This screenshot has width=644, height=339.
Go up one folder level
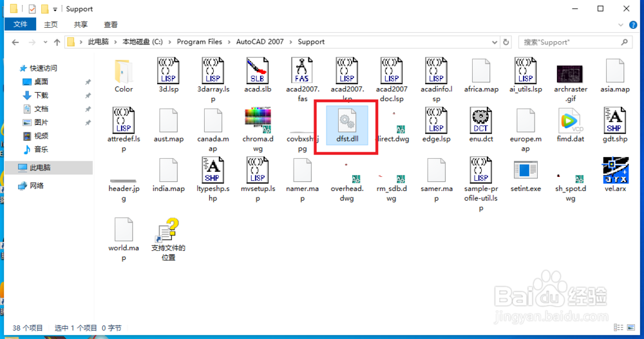click(57, 42)
